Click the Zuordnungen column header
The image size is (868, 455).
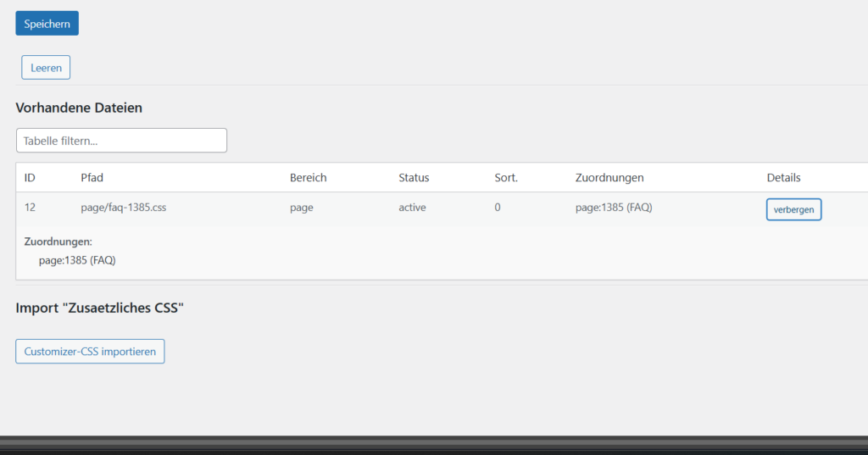(x=609, y=178)
